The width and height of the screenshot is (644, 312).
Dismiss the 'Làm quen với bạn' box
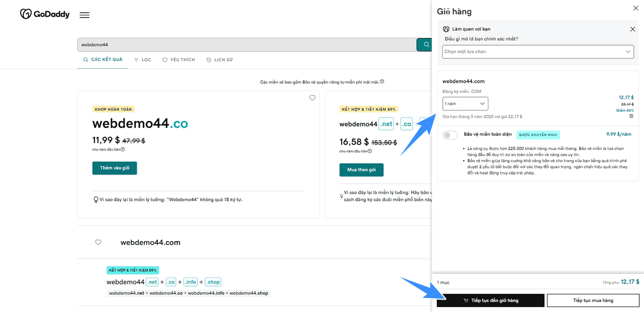(x=633, y=29)
